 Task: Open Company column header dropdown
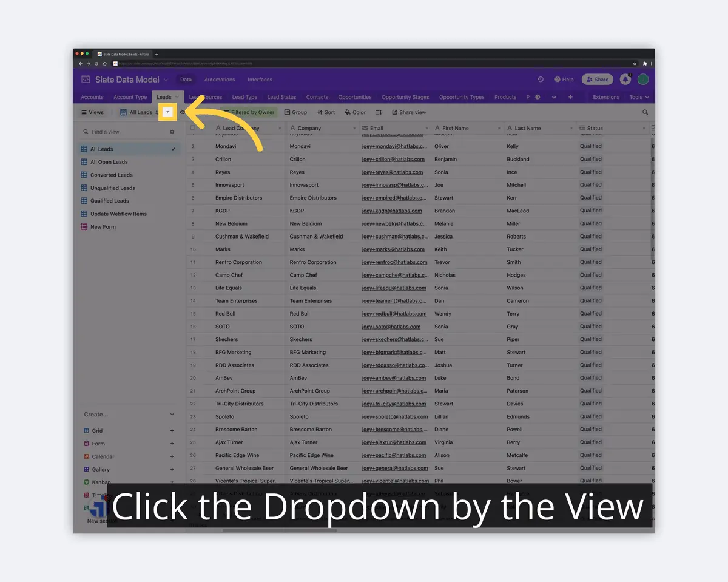point(354,129)
